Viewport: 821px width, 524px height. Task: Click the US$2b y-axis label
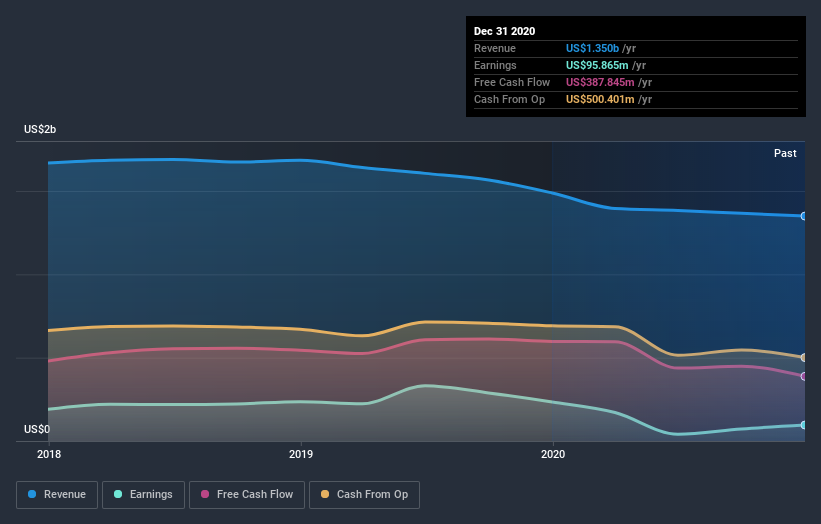(x=40, y=129)
